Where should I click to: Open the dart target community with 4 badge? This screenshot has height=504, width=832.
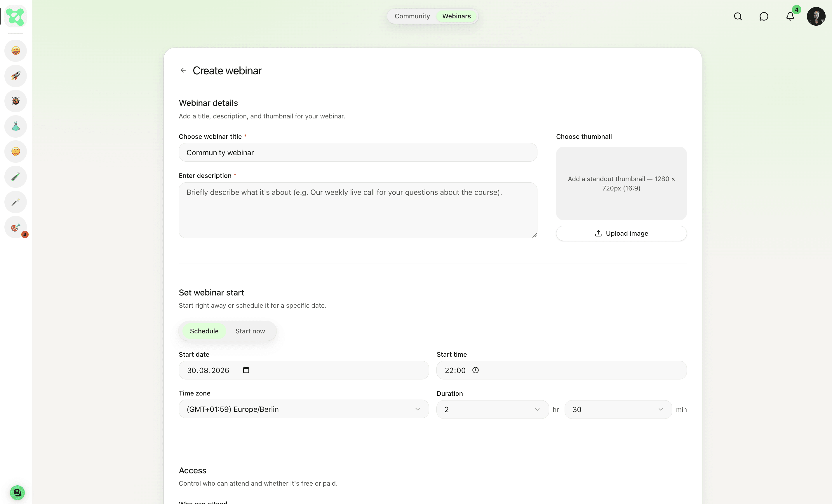click(15, 228)
